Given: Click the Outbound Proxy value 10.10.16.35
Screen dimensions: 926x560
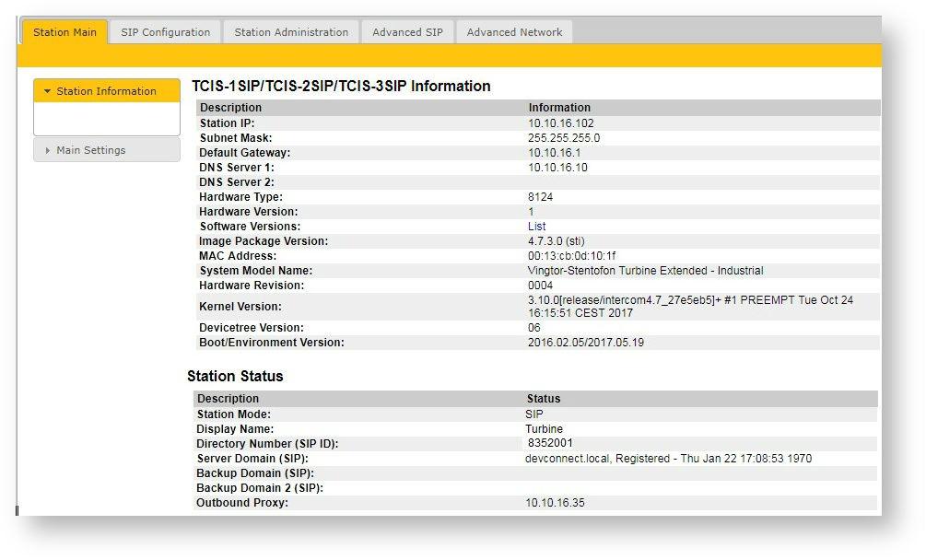Looking at the screenshot, I should (x=556, y=503).
